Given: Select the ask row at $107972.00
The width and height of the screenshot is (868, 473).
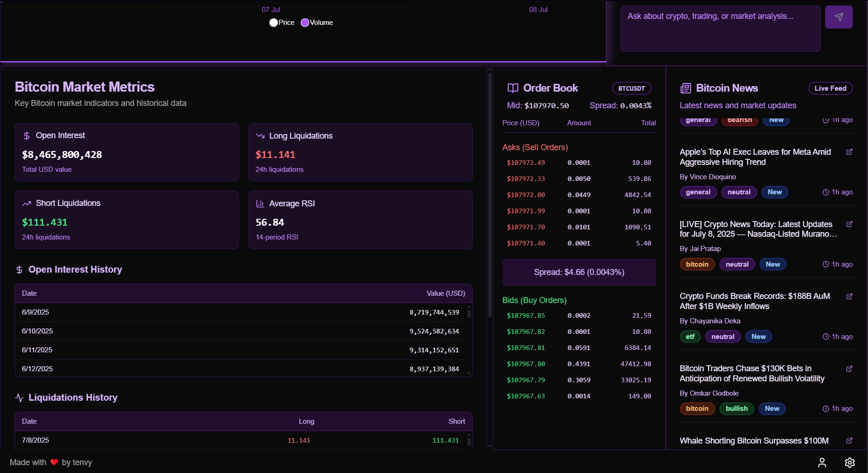Looking at the screenshot, I should (x=579, y=195).
